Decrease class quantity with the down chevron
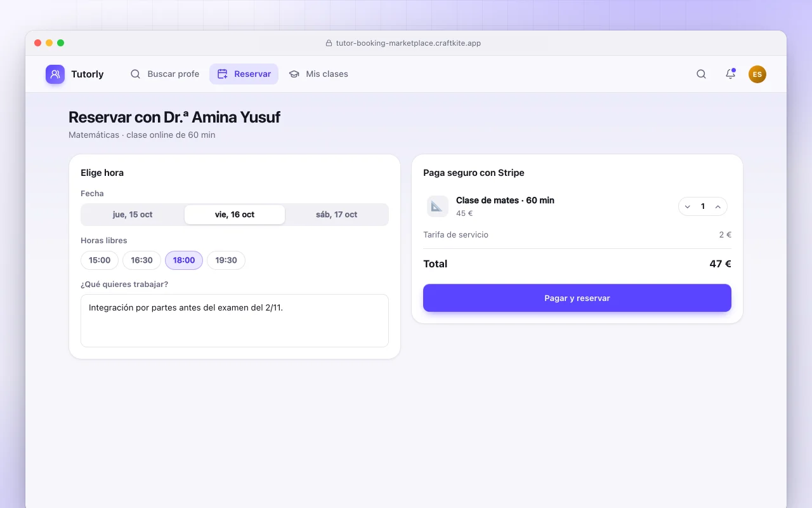 pyautogui.click(x=688, y=206)
